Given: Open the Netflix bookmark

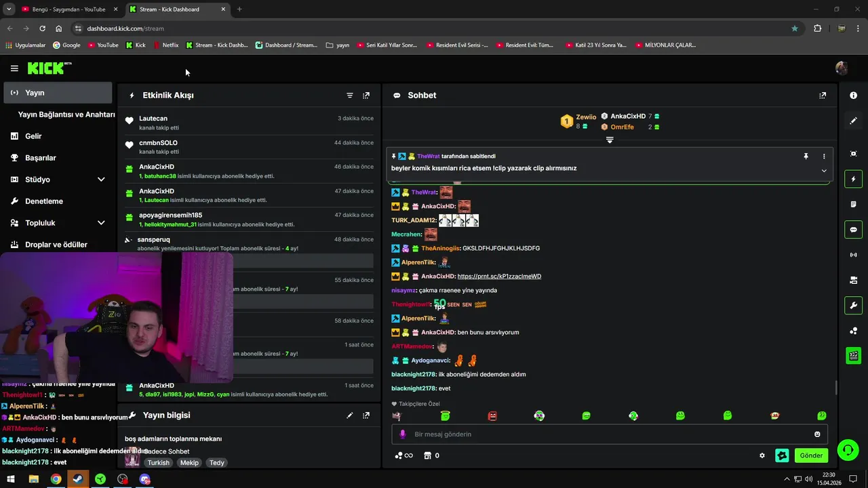Looking at the screenshot, I should pos(166,45).
